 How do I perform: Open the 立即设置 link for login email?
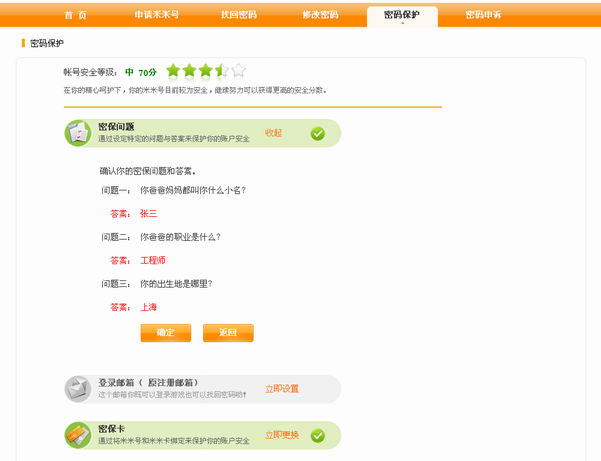pyautogui.click(x=281, y=389)
